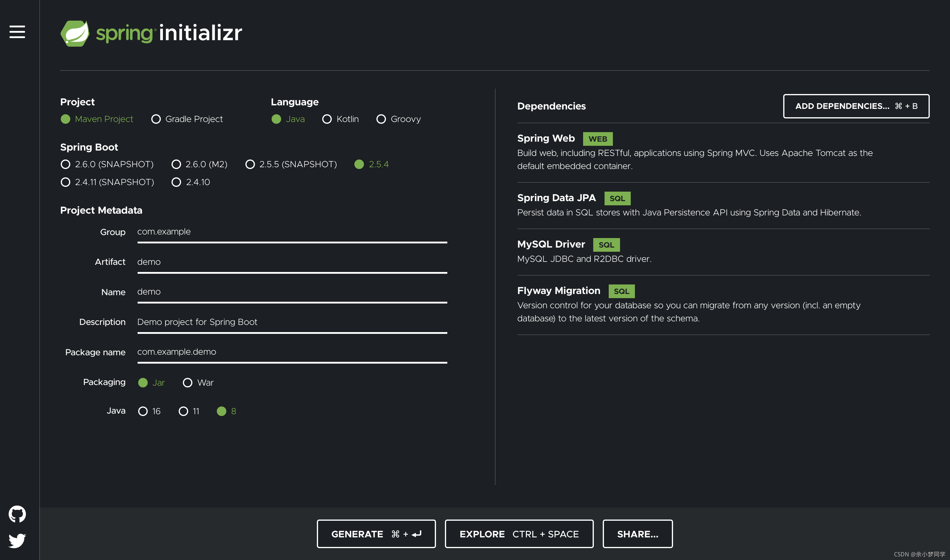
Task: Click the SQL tag on Flyway Migration
Action: (x=621, y=291)
